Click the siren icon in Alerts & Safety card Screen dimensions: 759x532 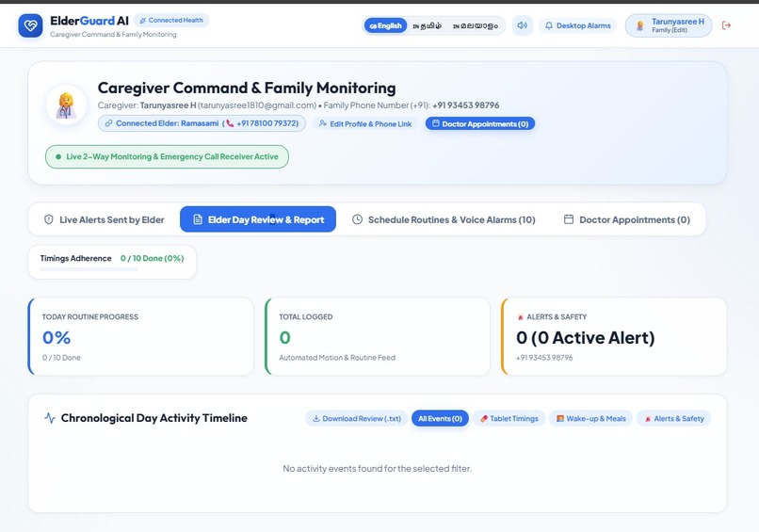(x=521, y=317)
